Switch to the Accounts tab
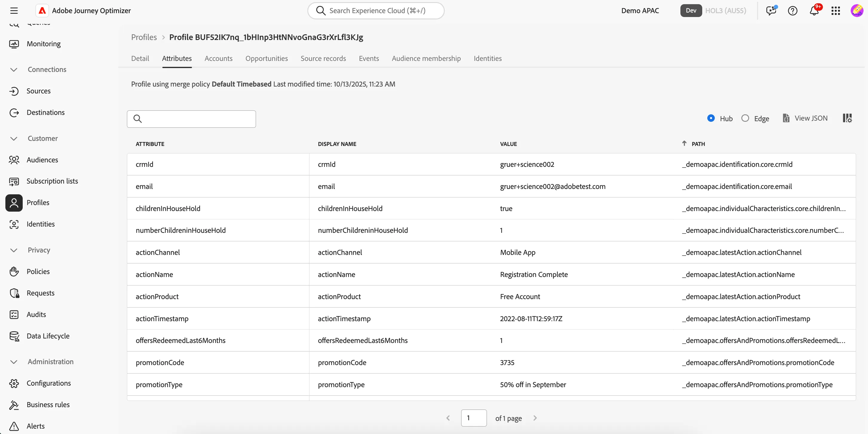This screenshot has height=434, width=868. coord(218,59)
